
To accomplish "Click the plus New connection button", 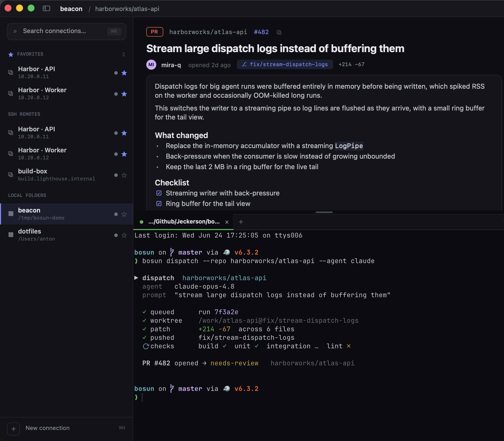I will (14, 429).
